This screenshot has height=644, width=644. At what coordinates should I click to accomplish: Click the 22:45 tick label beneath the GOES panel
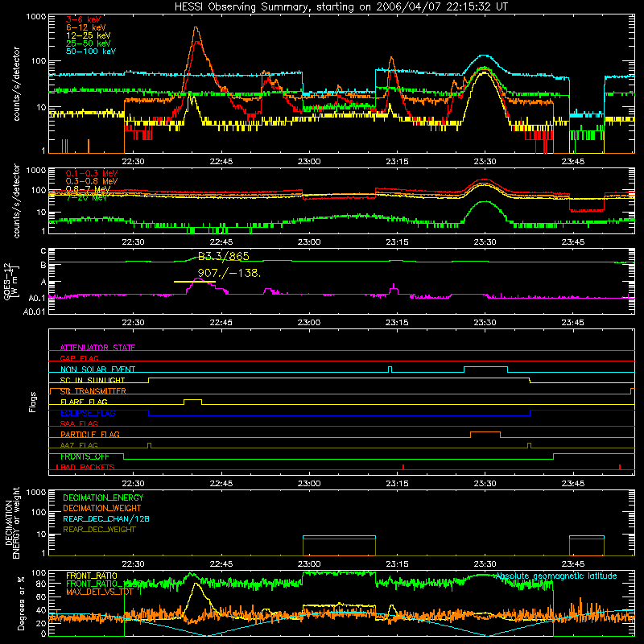click(x=221, y=323)
